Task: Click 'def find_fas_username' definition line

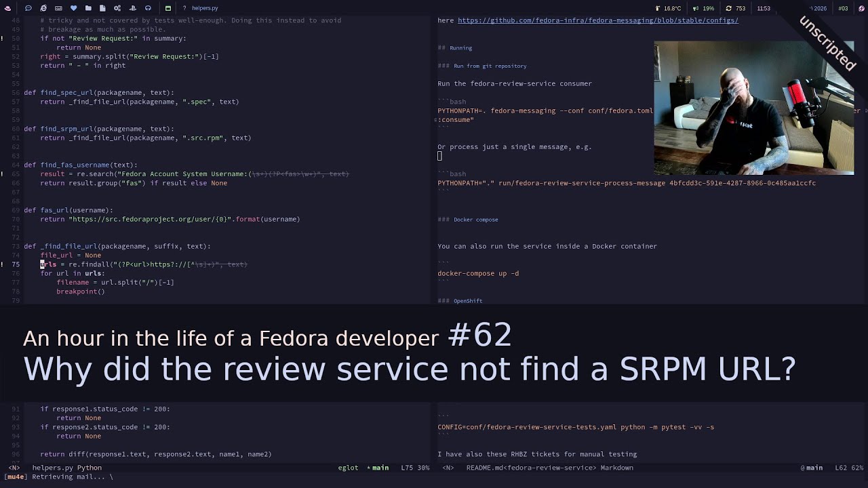Action: [81, 165]
